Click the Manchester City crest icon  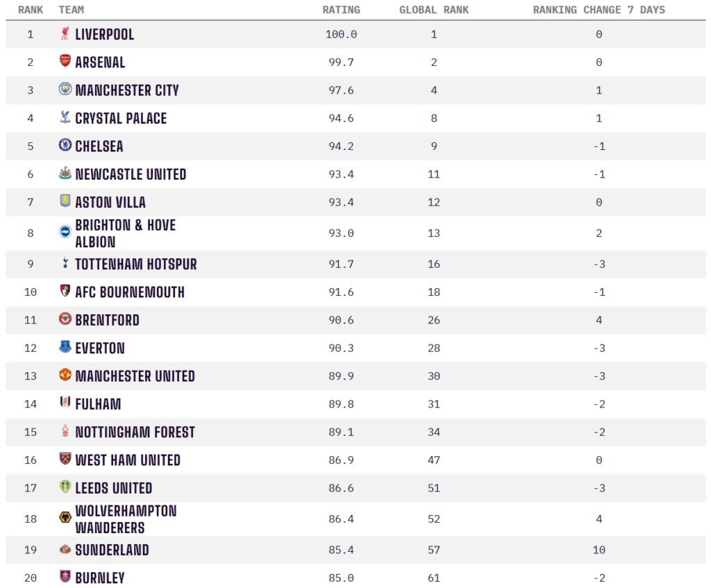65,90
